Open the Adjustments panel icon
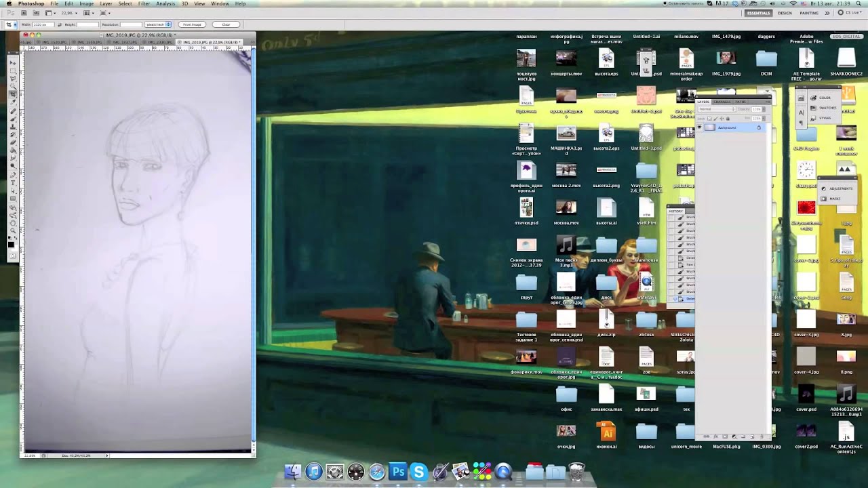Screen dimensions: 868x488 pyautogui.click(x=823, y=188)
